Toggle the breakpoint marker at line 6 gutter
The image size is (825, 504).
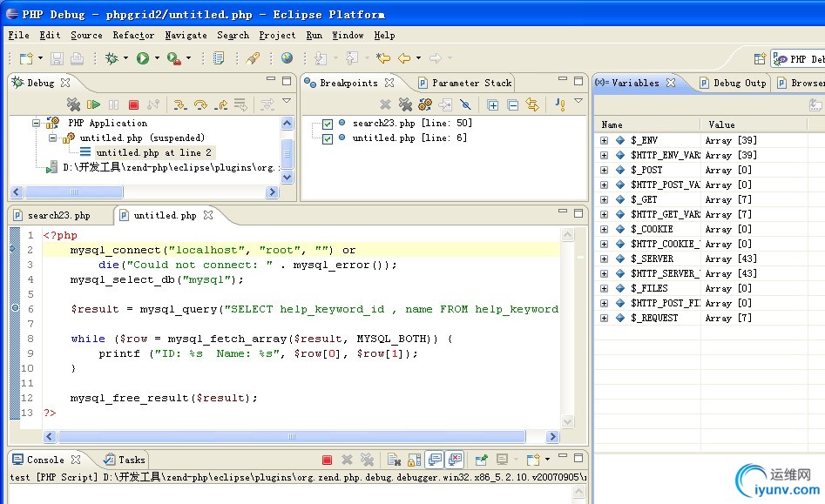pyautogui.click(x=15, y=309)
